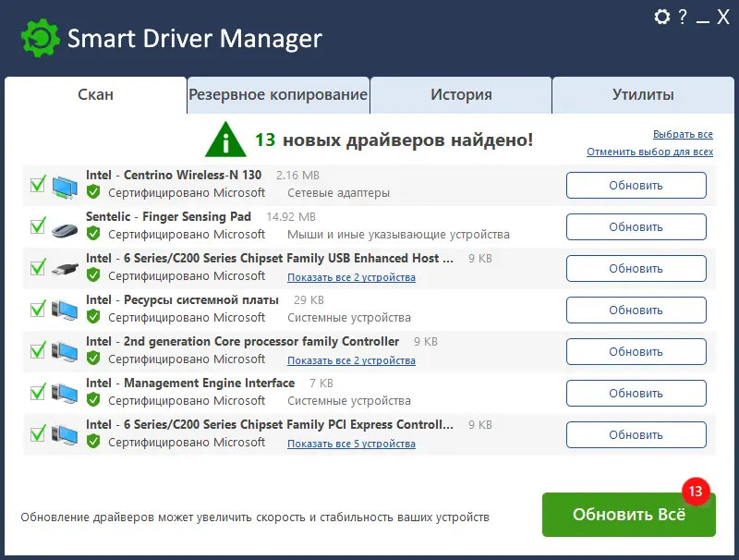The height and width of the screenshot is (560, 739).
Task: Click the Centrino Wireless network adapter icon
Action: (65, 185)
